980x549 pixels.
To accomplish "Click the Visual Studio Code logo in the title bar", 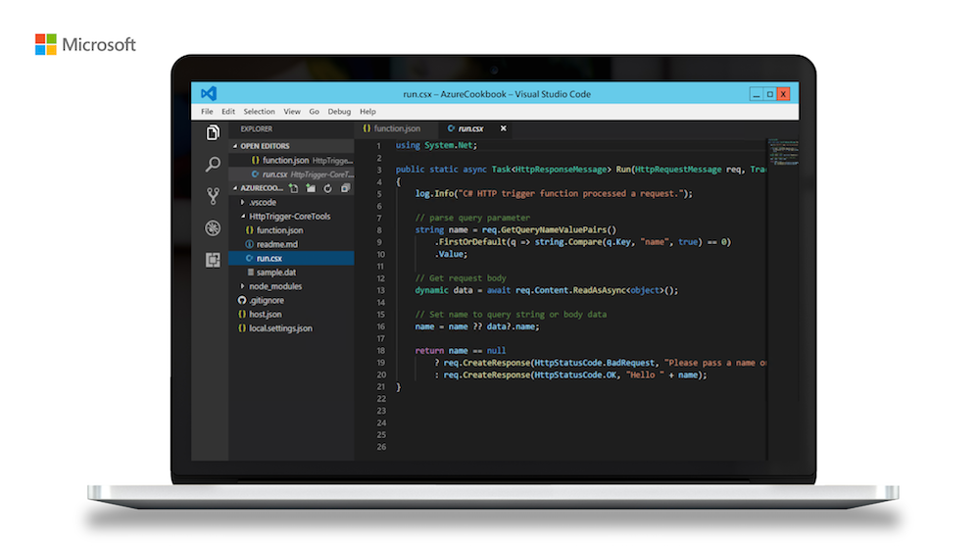I will tap(209, 94).
